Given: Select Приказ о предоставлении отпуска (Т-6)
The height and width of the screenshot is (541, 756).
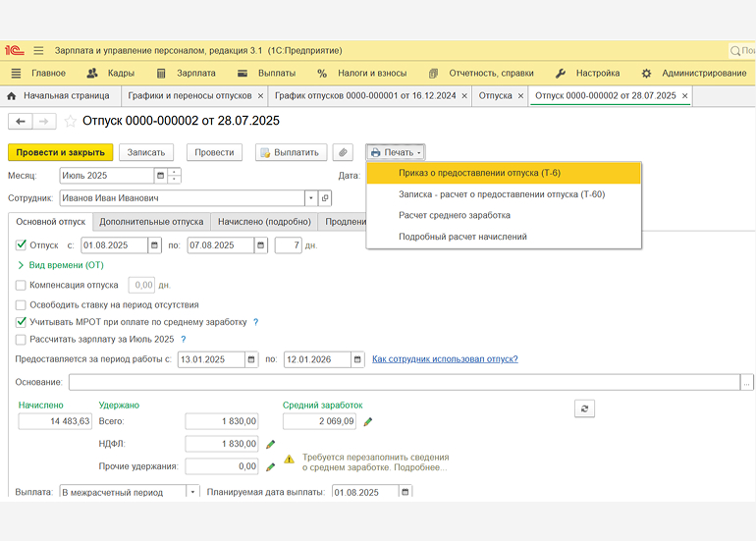Looking at the screenshot, I should coord(504,173).
